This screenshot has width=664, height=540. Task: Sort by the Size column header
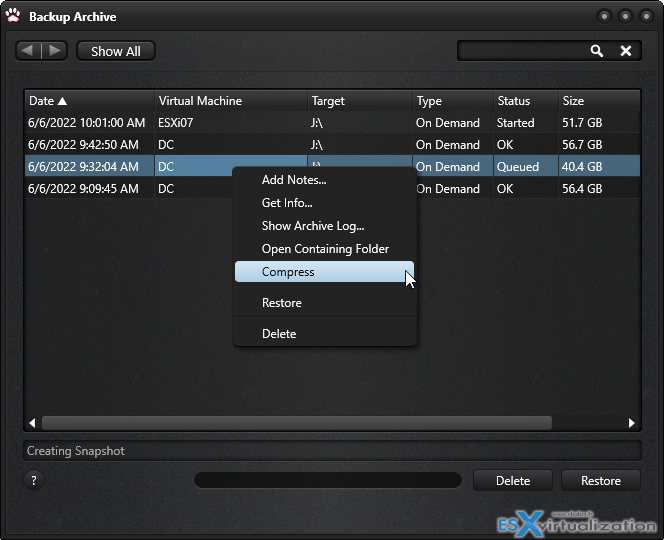599,101
